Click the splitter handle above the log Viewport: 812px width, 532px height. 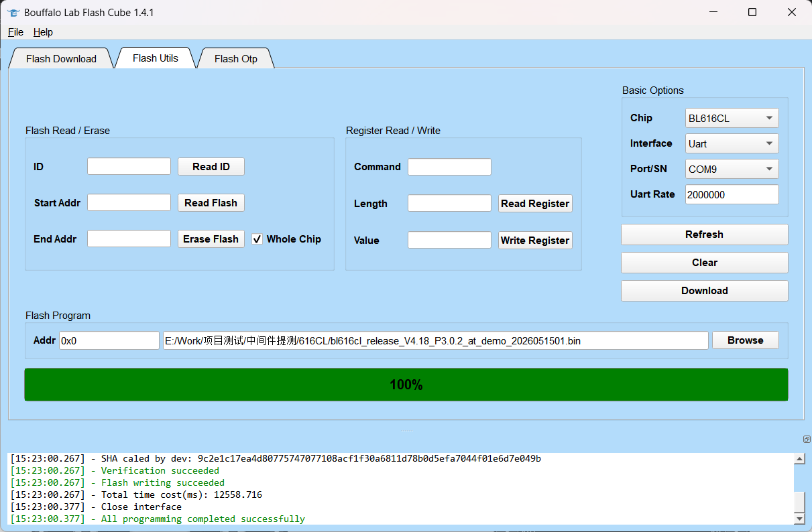[x=406, y=431]
